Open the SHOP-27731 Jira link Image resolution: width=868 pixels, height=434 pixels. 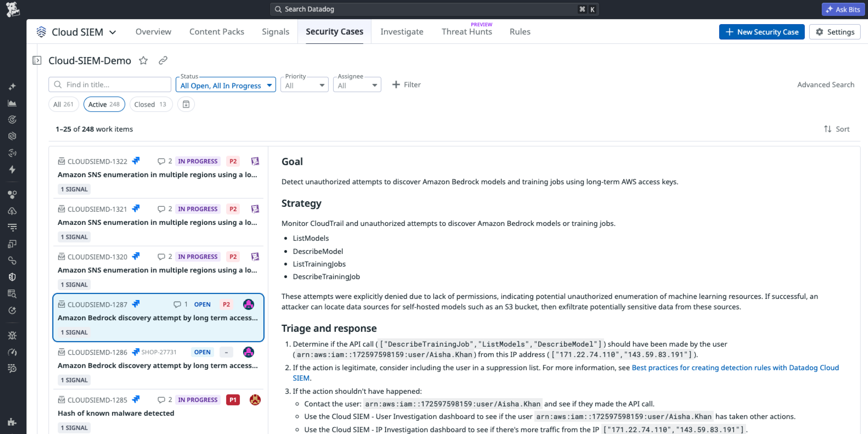coord(159,352)
